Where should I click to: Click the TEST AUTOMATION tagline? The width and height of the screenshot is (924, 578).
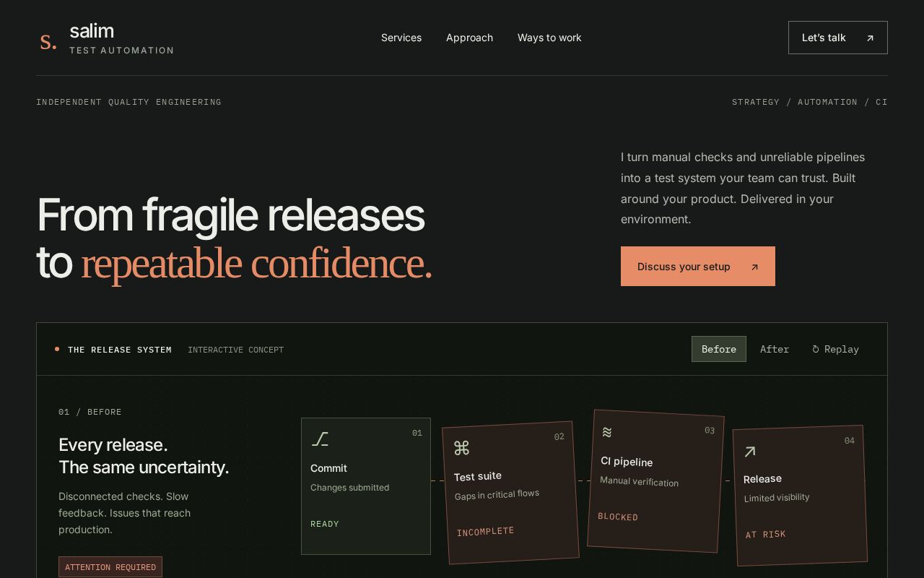click(x=122, y=51)
